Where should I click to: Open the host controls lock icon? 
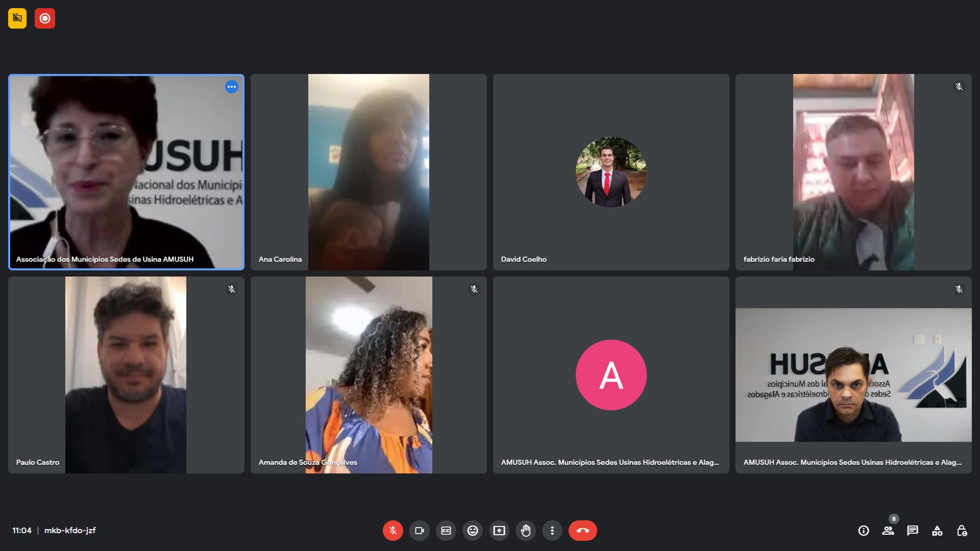point(962,531)
